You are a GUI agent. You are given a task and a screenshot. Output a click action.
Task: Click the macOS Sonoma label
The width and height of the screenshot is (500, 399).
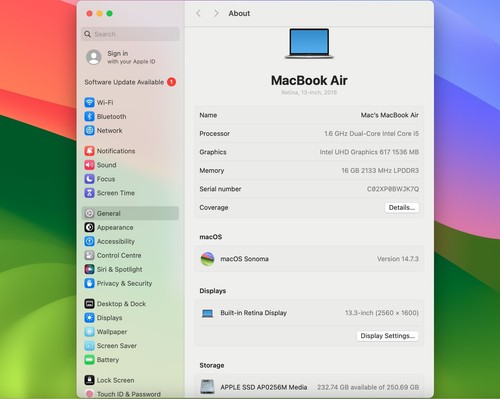click(x=244, y=259)
